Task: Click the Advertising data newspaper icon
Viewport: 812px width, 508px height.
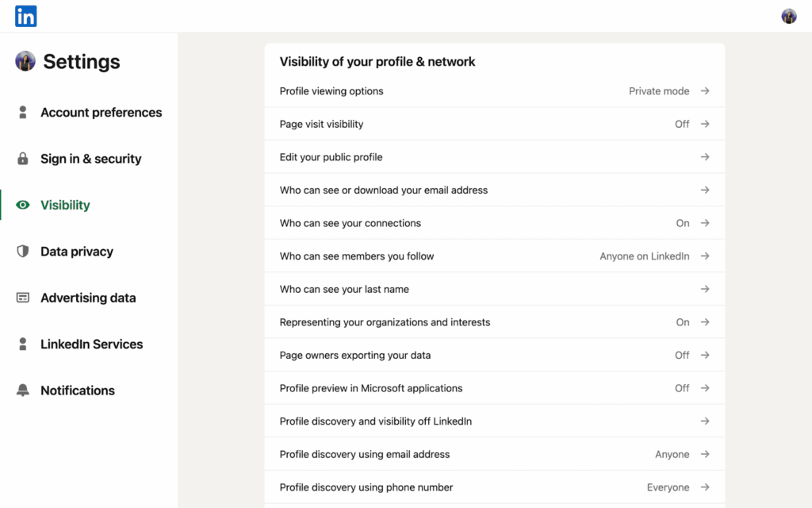Action: tap(23, 298)
